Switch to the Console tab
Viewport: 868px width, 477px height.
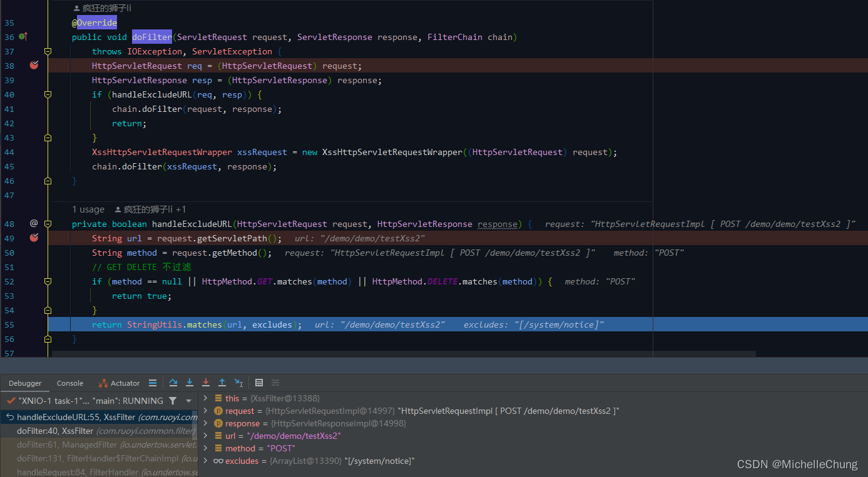pos(70,383)
